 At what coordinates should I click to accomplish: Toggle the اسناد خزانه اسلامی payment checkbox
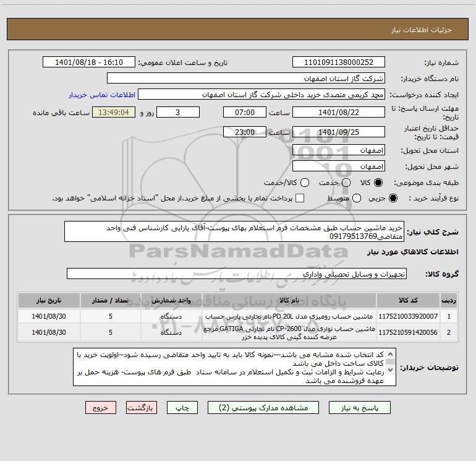coord(300,198)
